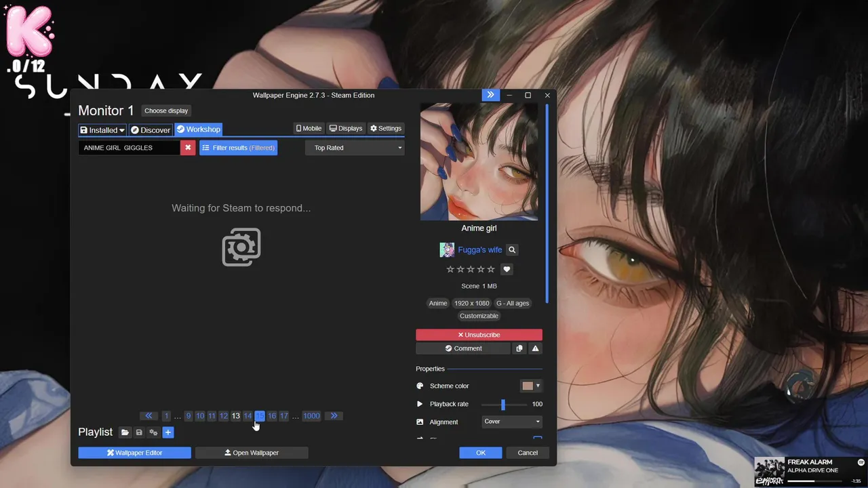Click the side panel vertical scrollbar
Viewport: 868px width, 488px height.
pyautogui.click(x=547, y=203)
